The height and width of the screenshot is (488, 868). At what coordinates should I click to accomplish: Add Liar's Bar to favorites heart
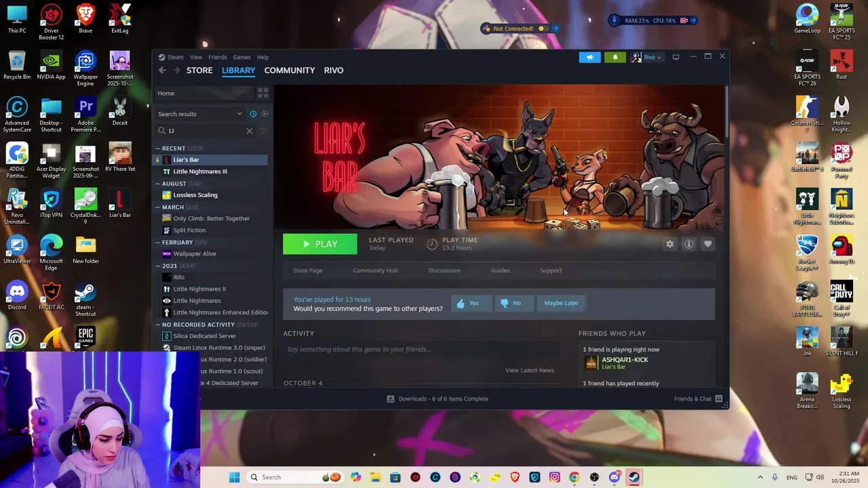(708, 244)
